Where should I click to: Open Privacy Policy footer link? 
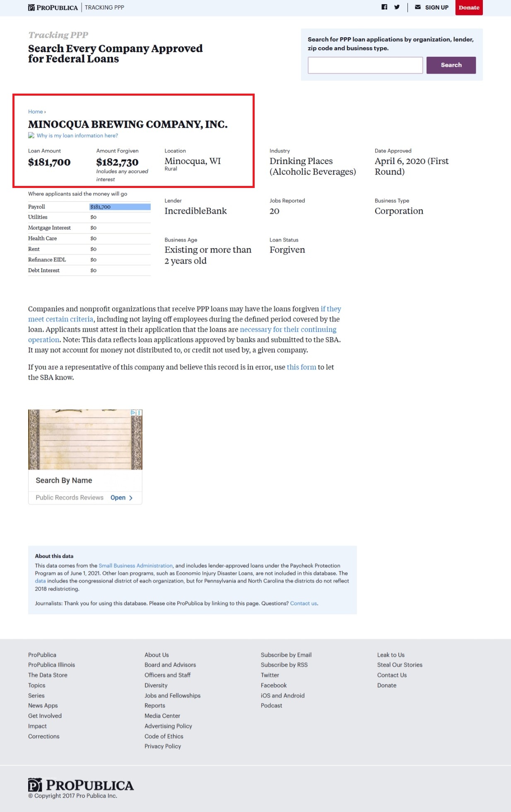(x=163, y=746)
